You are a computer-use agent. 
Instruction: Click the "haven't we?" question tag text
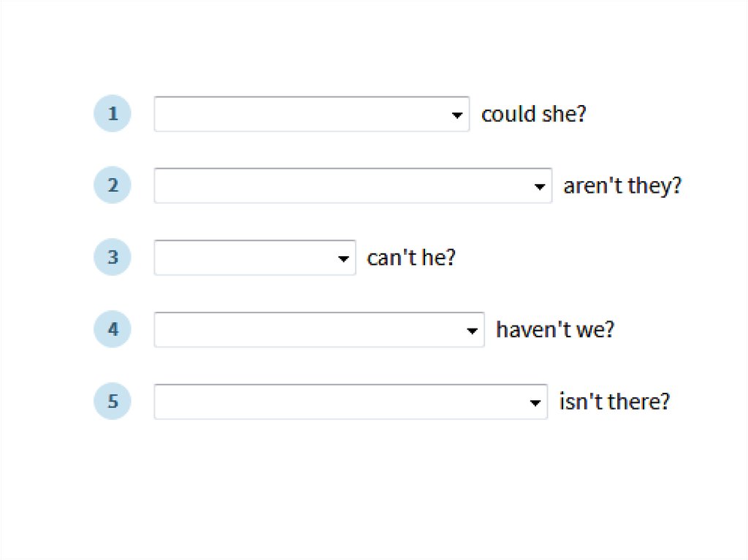tap(555, 330)
